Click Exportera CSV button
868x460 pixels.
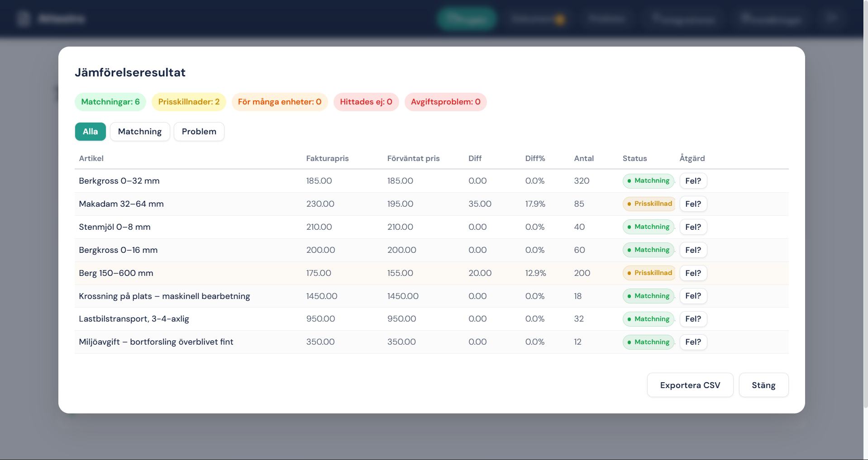click(x=690, y=385)
